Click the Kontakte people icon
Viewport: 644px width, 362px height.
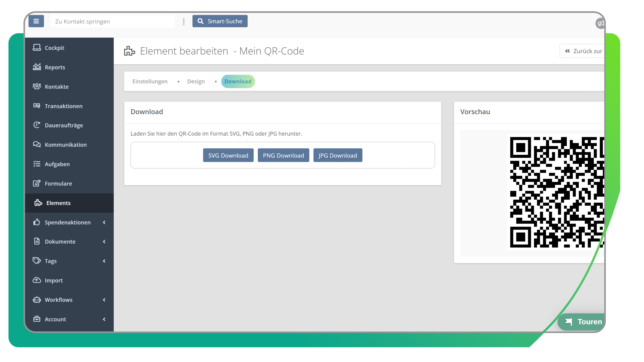tap(37, 86)
